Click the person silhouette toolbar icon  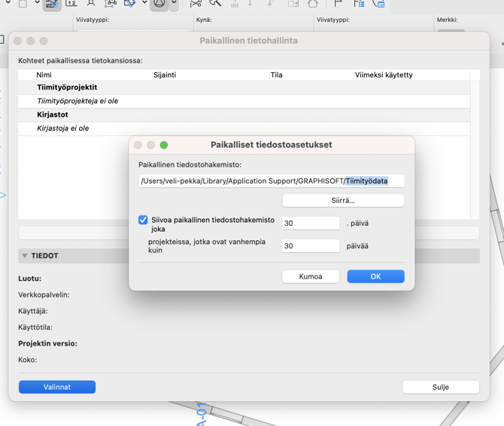click(91, 4)
